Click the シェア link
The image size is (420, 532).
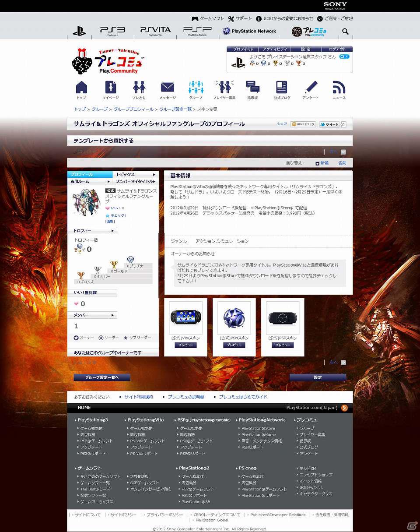point(282,124)
